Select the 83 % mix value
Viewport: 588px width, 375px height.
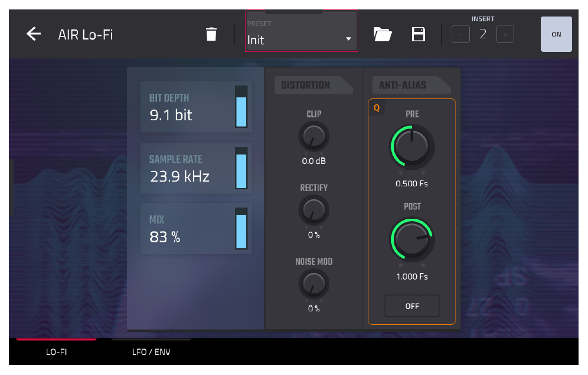click(x=165, y=237)
